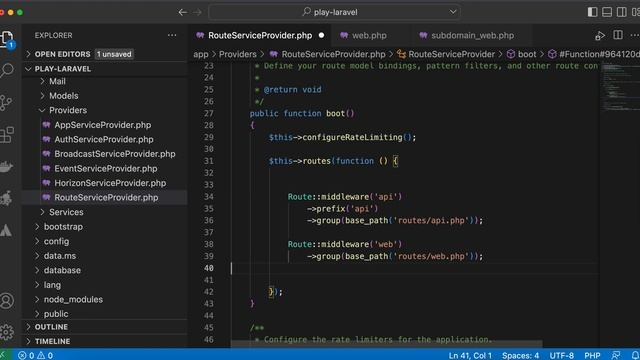Screen dimensions: 640x360
Task: Toggle the bottom panel layout icon
Action: pyautogui.click(x=607, y=12)
